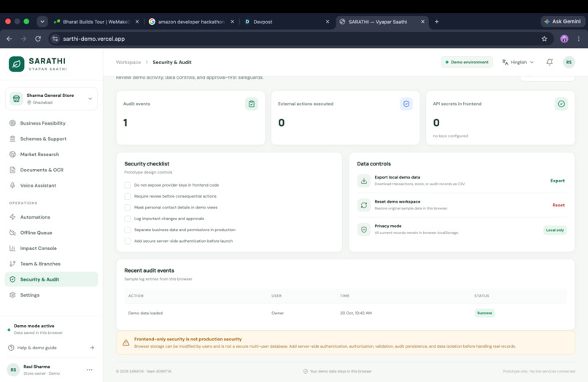The width and height of the screenshot is (588, 382).
Task: Open the Hinglish language dropdown
Action: [x=518, y=62]
